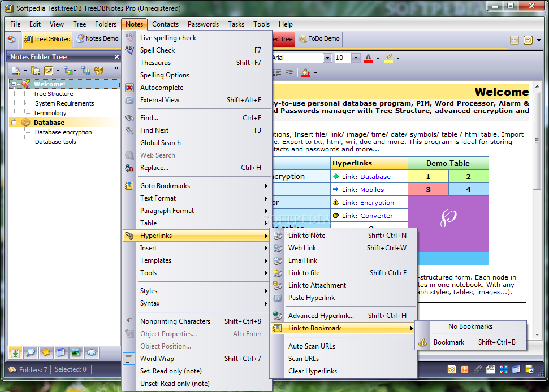Viewport: 549px width, 392px height.
Task: Click the add folder icon in tree toolbar
Action: [36, 71]
